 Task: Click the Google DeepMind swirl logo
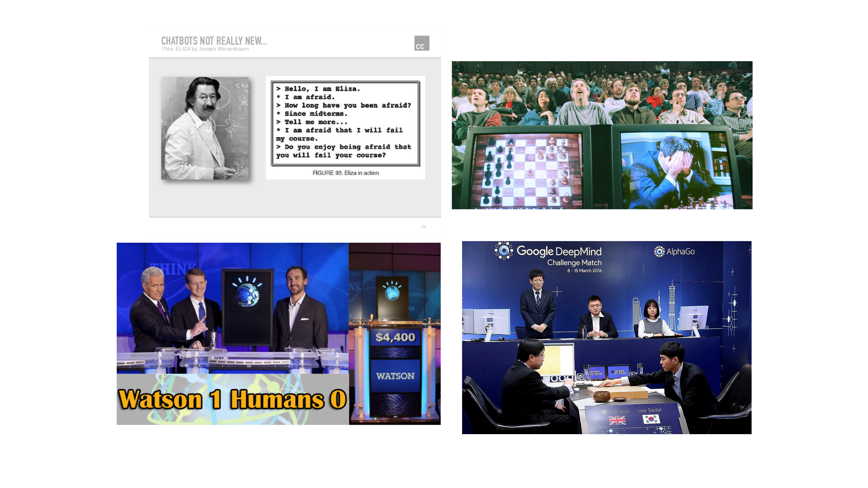click(x=504, y=250)
